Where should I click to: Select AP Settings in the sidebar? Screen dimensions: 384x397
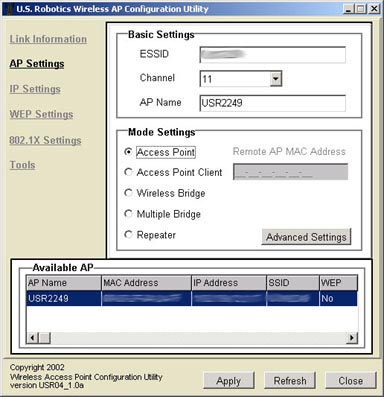[37, 64]
